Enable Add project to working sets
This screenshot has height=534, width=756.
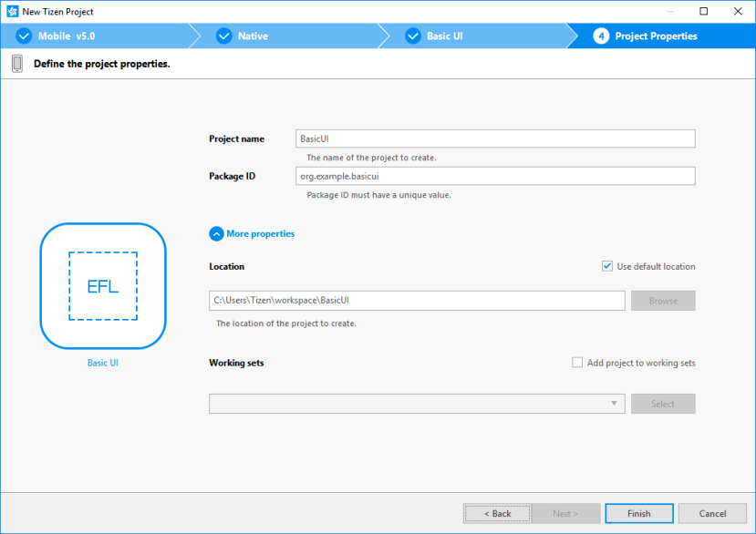click(577, 362)
